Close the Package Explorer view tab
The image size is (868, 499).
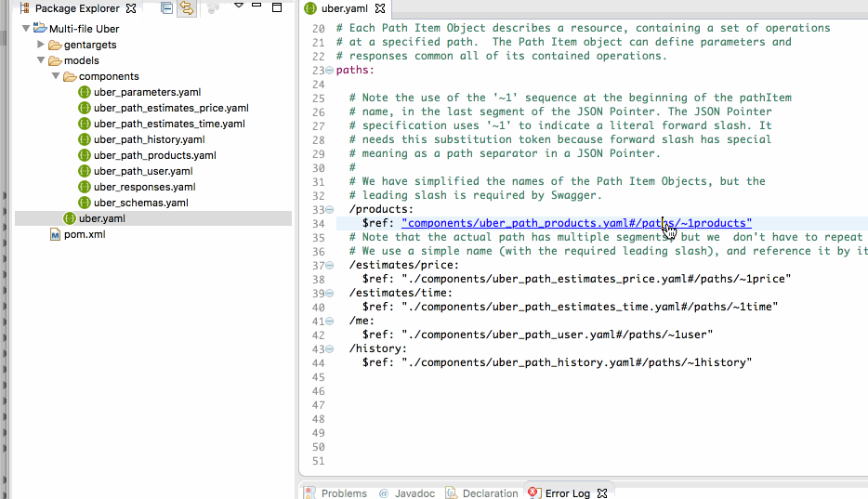131,8
